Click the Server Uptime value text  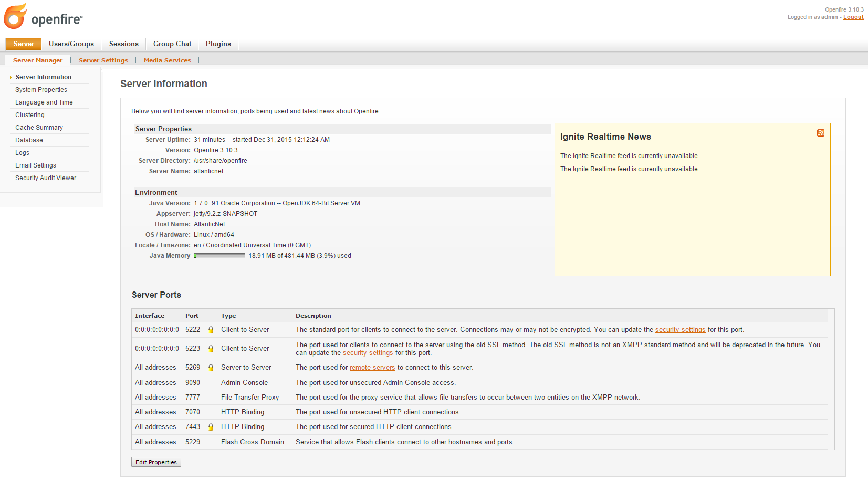tap(262, 140)
